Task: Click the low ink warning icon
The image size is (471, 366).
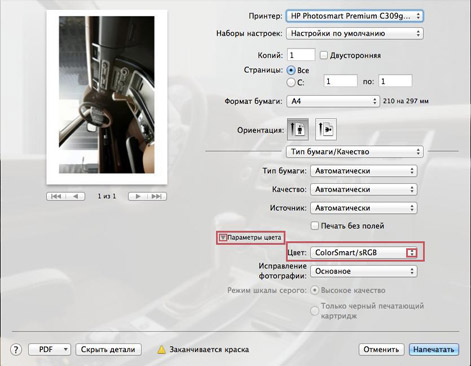Action: [162, 350]
